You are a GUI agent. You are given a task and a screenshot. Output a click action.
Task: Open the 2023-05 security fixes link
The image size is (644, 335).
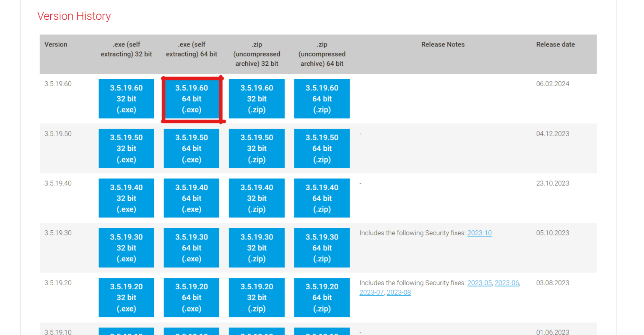pyautogui.click(x=479, y=283)
